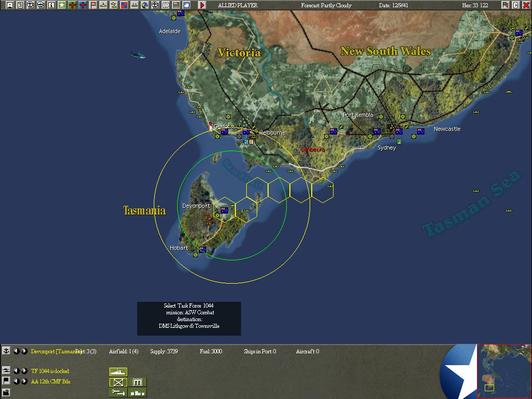Select next task force with right arrow
The height and width of the screenshot is (399, 532).
click(24, 371)
